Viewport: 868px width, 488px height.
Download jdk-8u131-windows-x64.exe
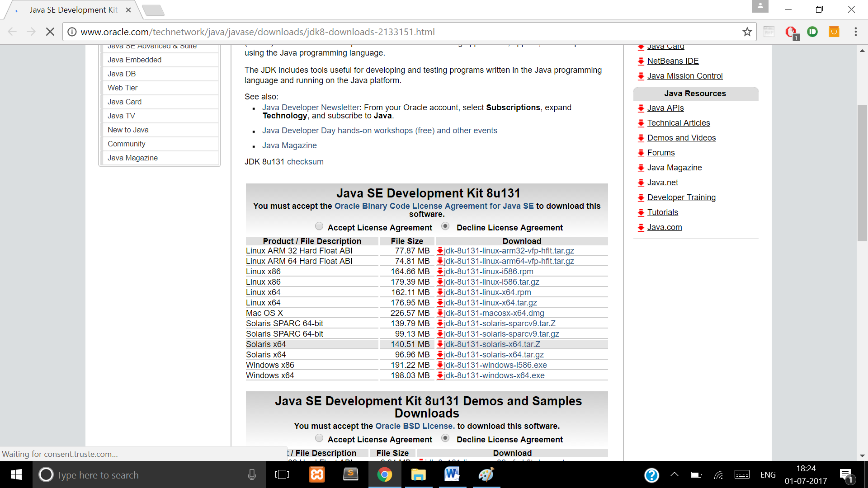point(494,375)
